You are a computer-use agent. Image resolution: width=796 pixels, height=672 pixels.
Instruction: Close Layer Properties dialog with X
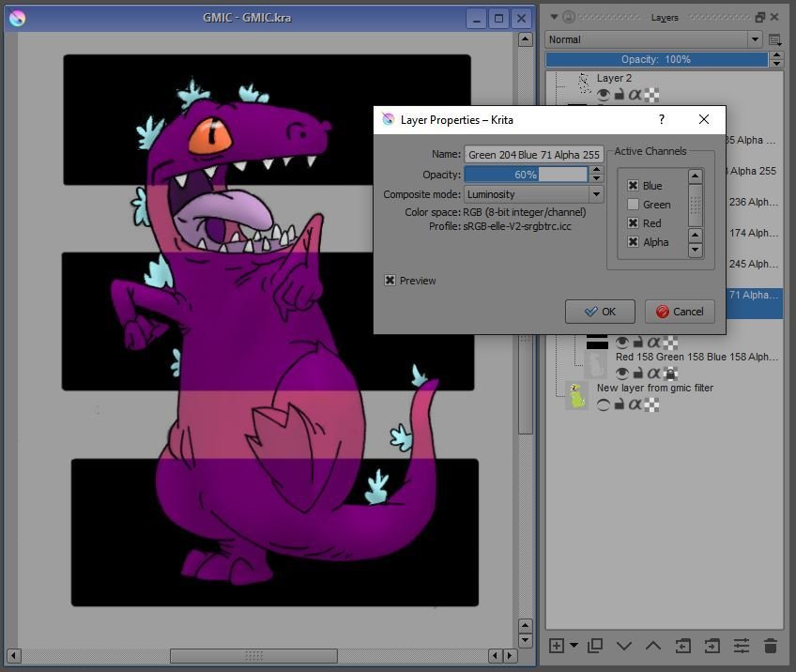[704, 119]
